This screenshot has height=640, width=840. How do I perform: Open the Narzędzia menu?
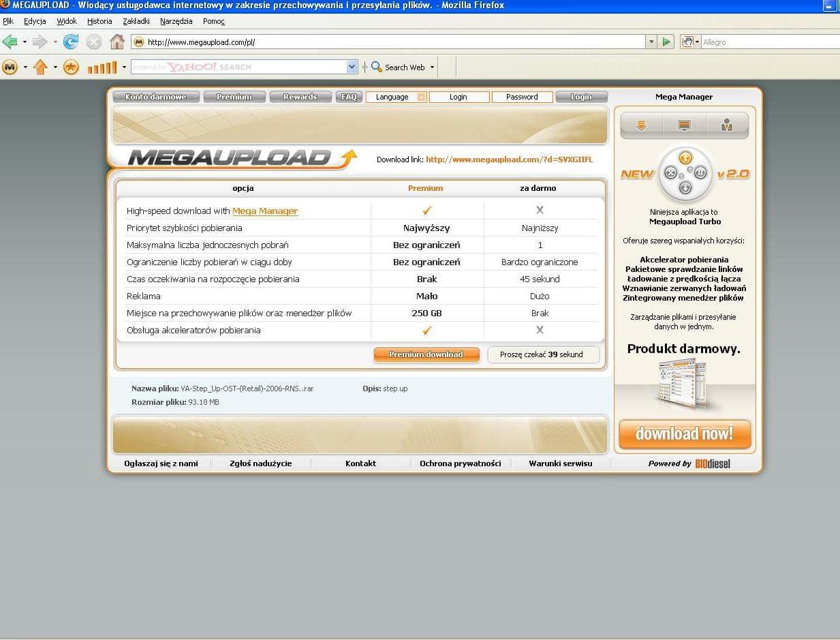point(176,21)
